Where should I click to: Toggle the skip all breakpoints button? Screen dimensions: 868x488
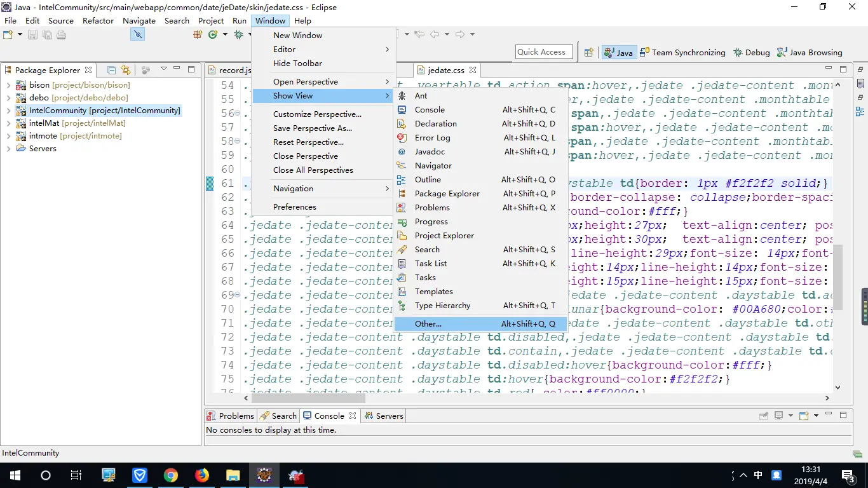click(x=137, y=34)
